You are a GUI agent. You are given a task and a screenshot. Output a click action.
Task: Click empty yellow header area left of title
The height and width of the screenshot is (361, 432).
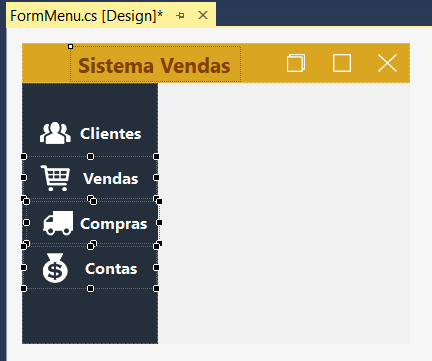coord(46,63)
